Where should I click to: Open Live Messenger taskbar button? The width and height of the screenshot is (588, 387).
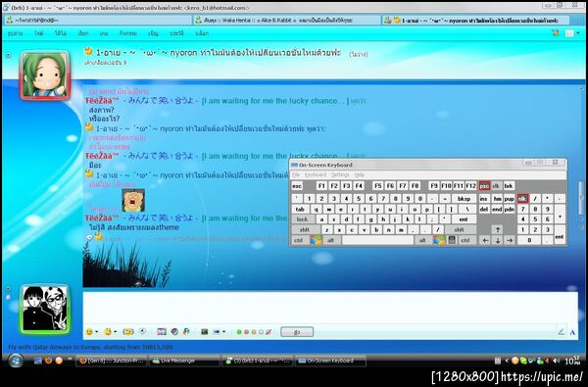pos(184,361)
